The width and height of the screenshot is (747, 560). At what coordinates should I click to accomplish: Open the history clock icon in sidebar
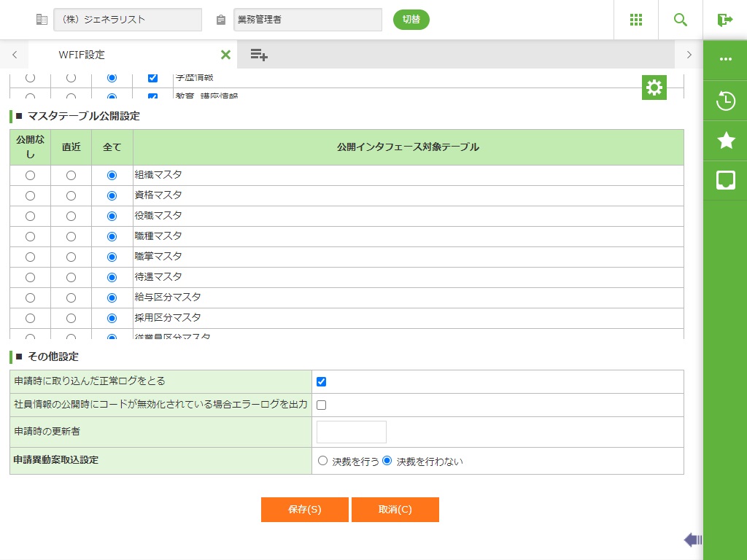726,101
